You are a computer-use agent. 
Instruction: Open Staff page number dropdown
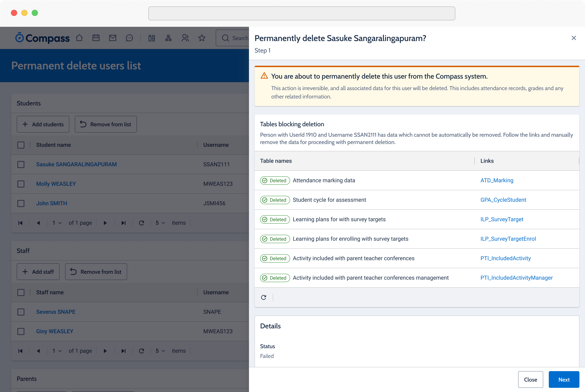[x=57, y=351]
